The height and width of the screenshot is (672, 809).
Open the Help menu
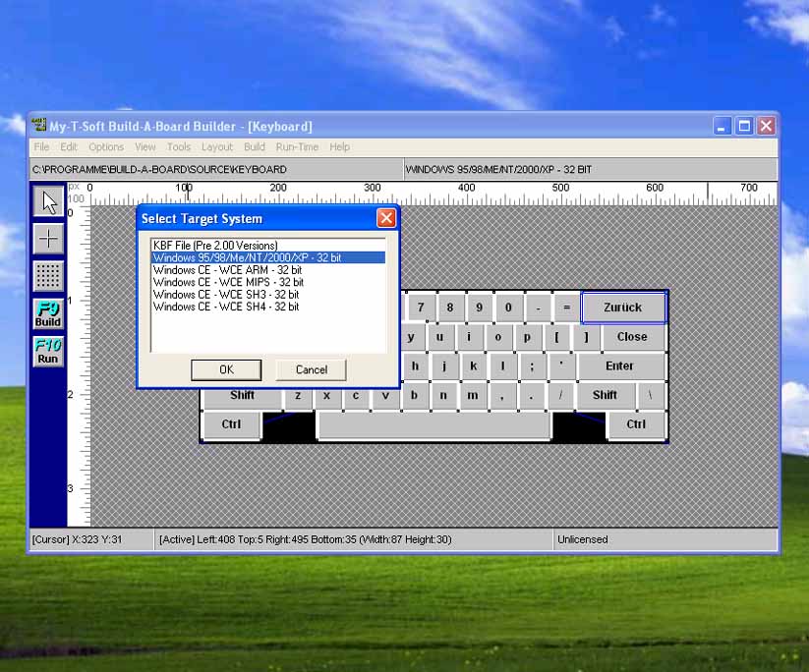coord(339,147)
